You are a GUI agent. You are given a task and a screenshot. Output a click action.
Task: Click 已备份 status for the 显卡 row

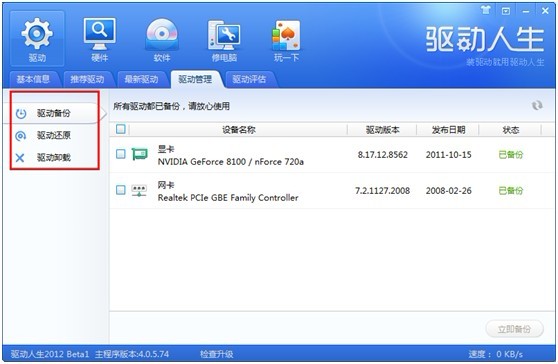click(x=511, y=155)
